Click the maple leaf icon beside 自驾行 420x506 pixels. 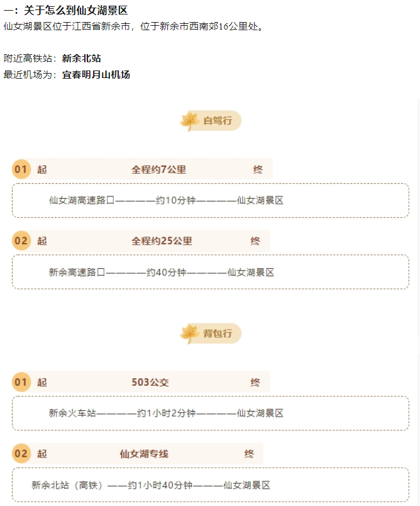pos(190,121)
